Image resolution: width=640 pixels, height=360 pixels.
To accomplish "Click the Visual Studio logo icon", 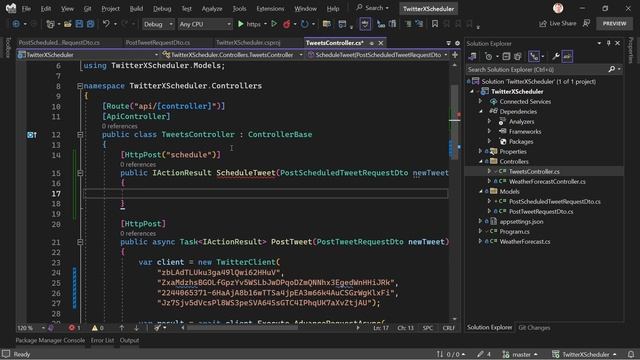I will click(x=11, y=8).
